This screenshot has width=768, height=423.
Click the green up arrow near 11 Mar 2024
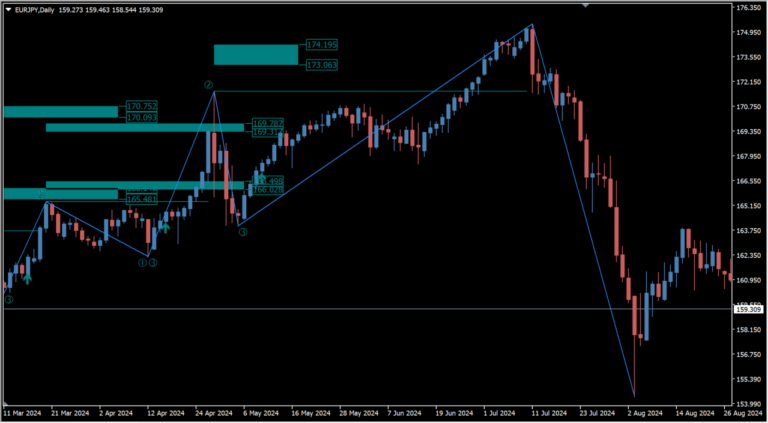[x=27, y=278]
